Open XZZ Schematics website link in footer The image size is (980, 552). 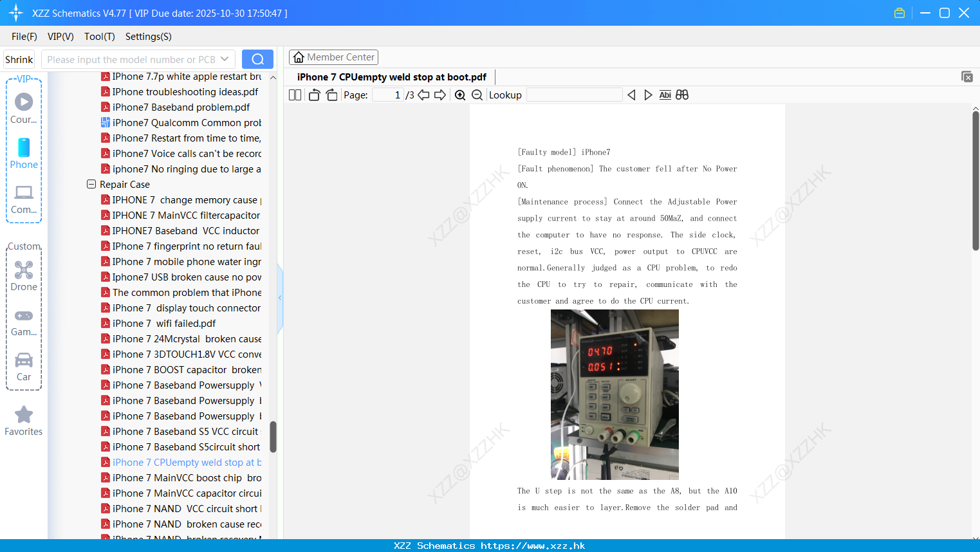coord(533,546)
